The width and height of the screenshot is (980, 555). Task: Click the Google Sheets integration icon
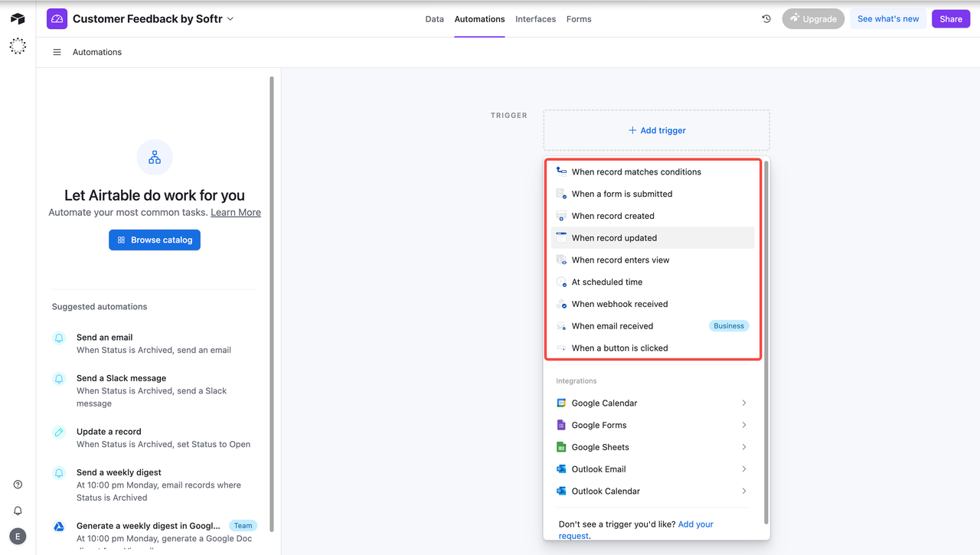click(561, 446)
